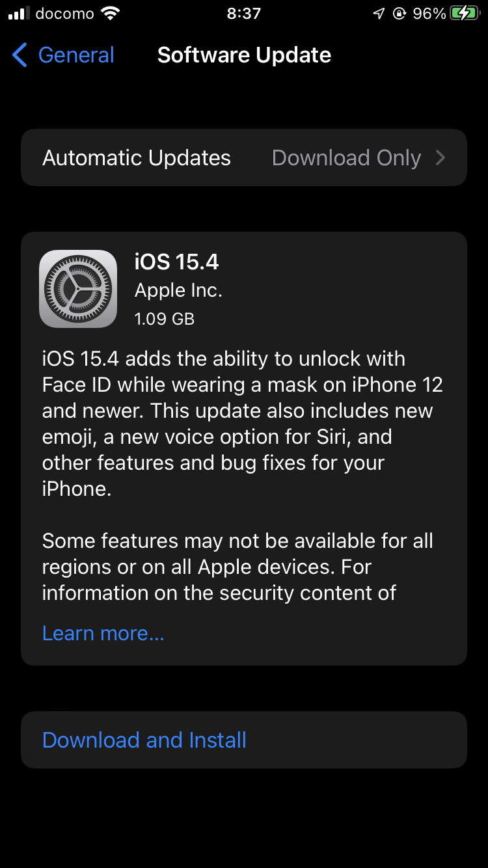
Task: Tap the back chevron arrow icon
Action: (x=20, y=55)
